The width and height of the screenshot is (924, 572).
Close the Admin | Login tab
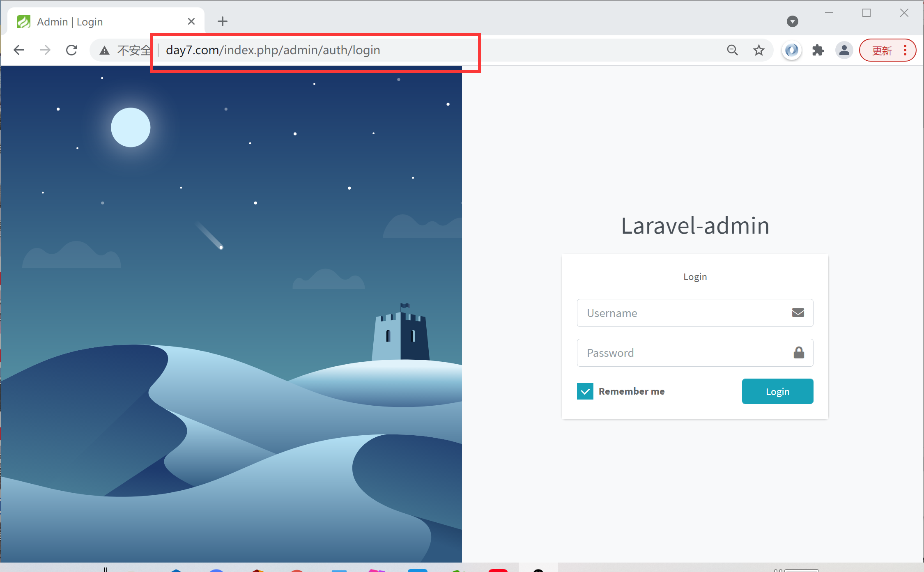point(191,21)
